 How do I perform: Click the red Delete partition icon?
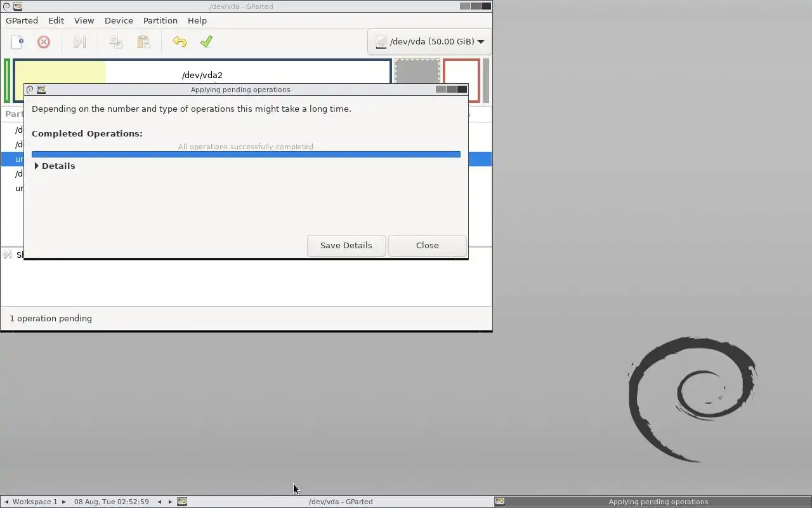click(x=44, y=42)
